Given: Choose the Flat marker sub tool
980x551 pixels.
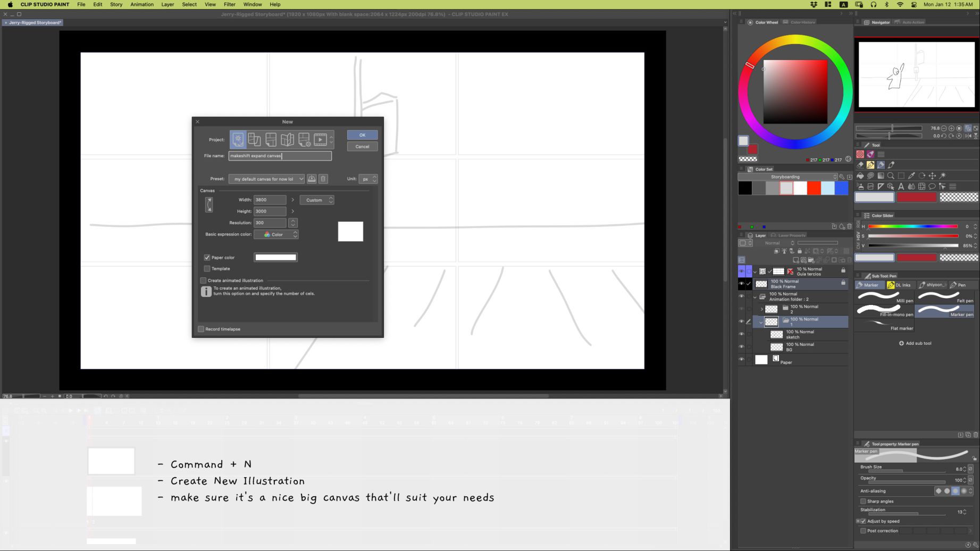Looking at the screenshot, I should (885, 325).
